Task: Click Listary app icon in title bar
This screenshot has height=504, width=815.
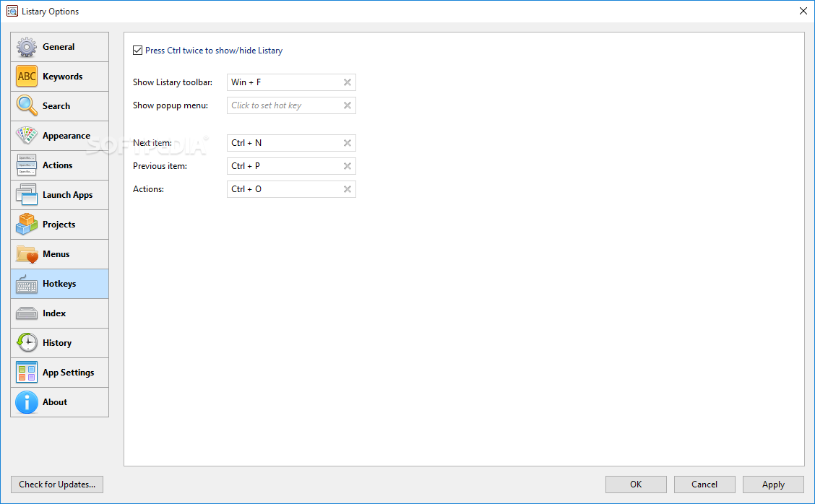Action: [x=12, y=11]
